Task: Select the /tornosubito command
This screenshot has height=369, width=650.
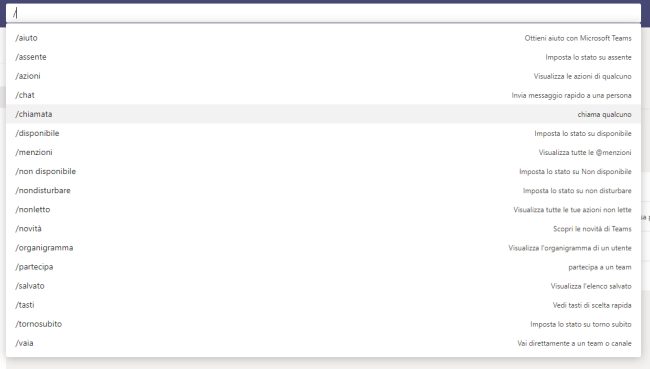Action: 323,324
